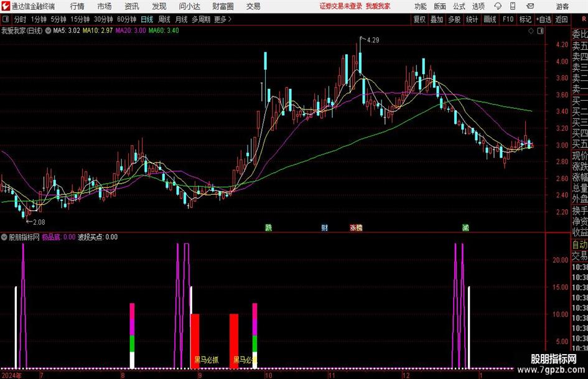Image resolution: width=588 pixels, height=379 pixels.
Task: Click month 12 on the date axis
Action: click(x=406, y=375)
